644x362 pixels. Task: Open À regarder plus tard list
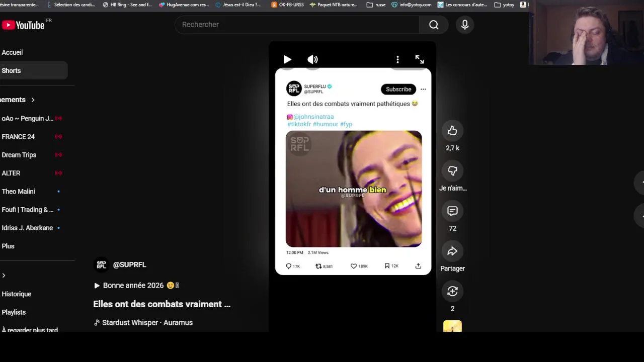[x=30, y=330]
